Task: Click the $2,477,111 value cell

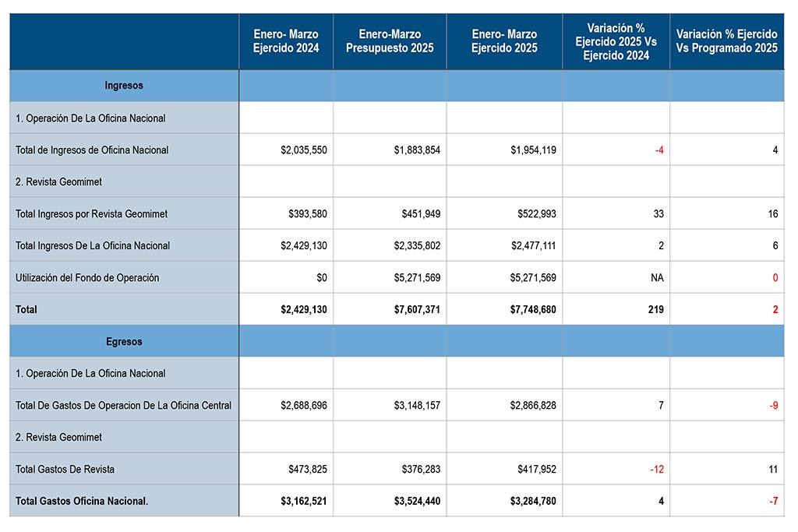Action: point(533,246)
